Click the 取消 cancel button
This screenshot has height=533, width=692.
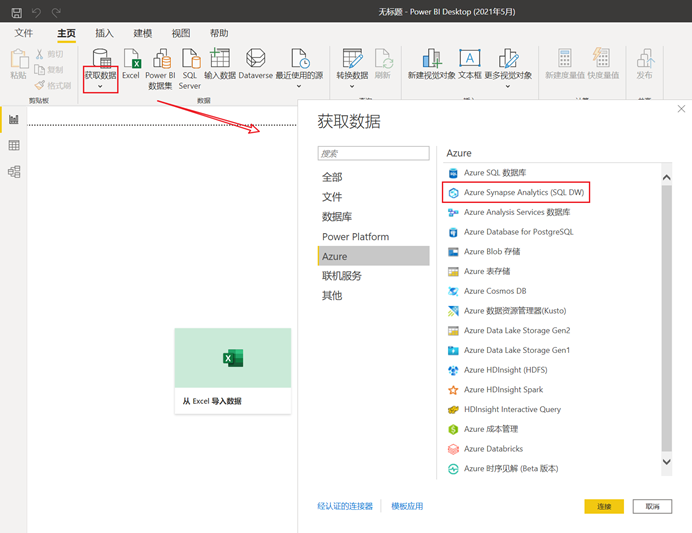point(652,507)
